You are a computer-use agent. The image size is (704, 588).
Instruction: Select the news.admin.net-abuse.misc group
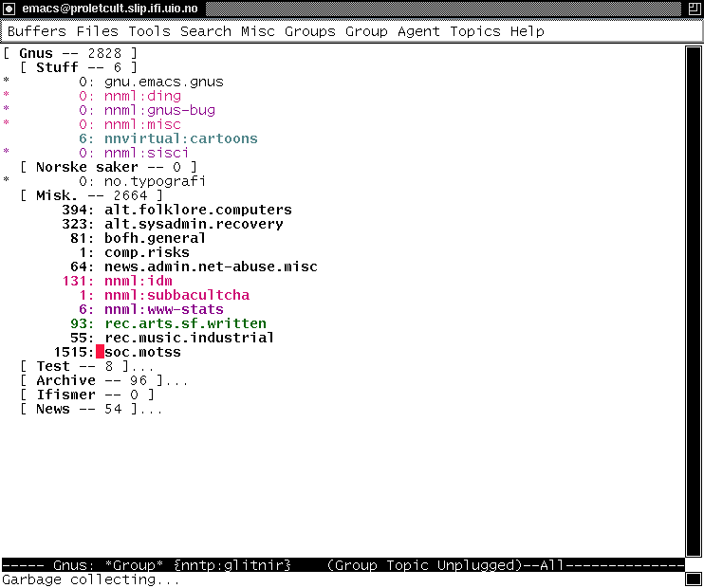tap(211, 267)
